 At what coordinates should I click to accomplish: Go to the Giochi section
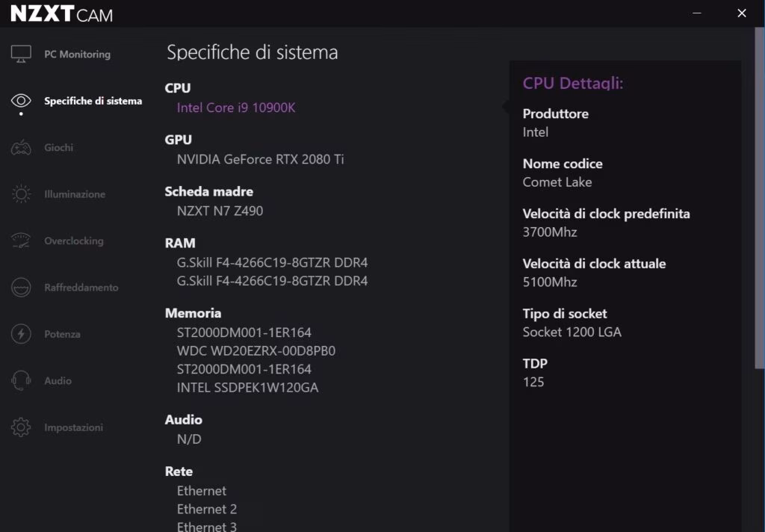pos(58,147)
